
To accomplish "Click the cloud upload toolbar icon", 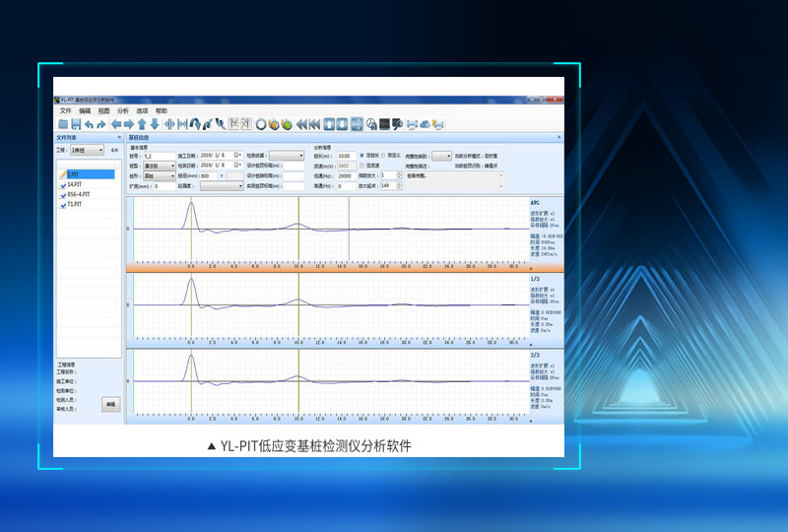I will coord(426,124).
